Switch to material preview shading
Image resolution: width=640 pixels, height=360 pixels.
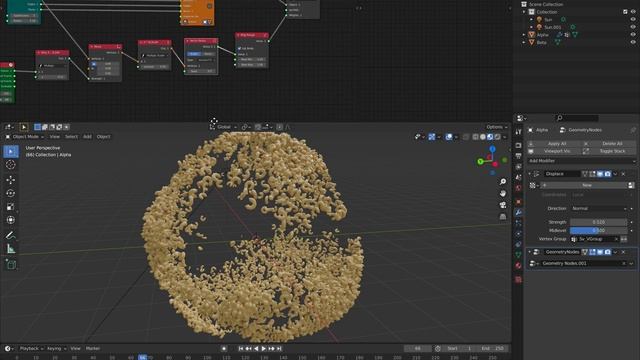[490, 137]
